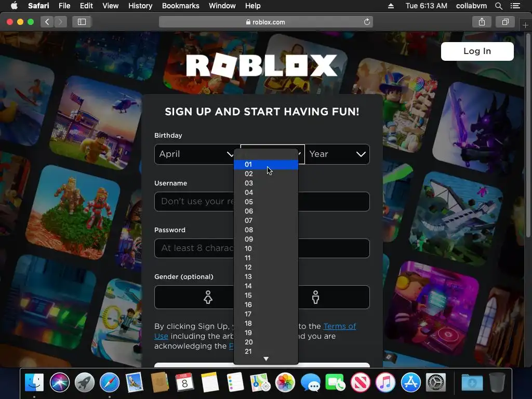Click the page vertical scrollbar

528,136
